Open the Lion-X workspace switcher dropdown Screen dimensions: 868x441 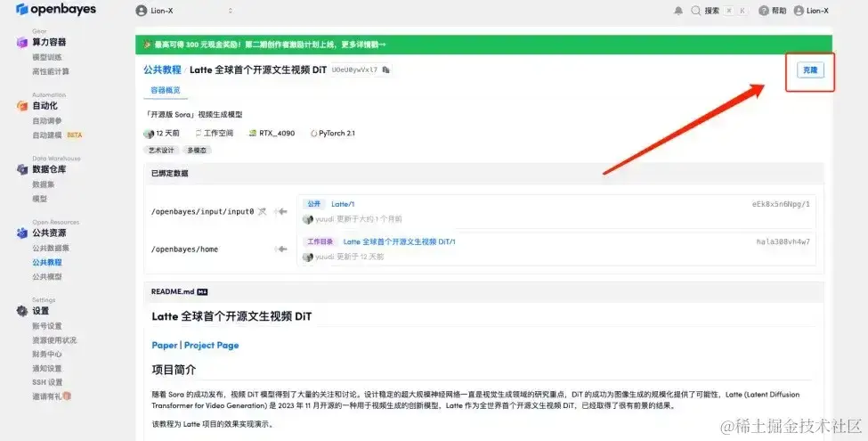[184, 11]
